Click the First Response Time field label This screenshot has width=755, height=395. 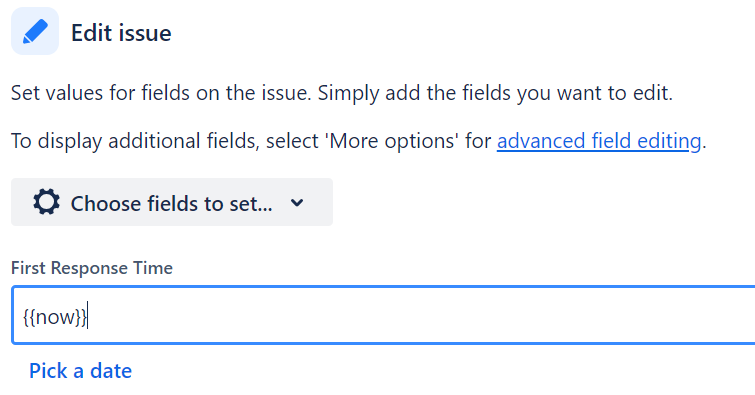(91, 268)
